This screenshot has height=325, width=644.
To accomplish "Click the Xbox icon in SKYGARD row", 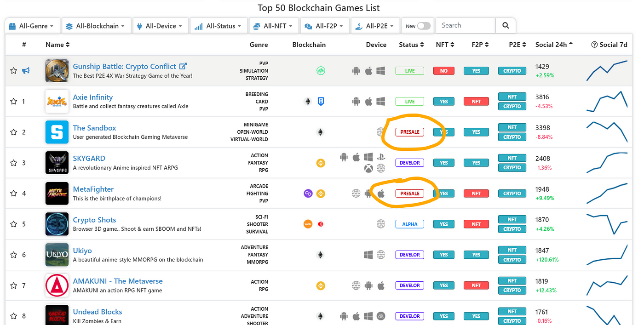I will coord(368,169).
